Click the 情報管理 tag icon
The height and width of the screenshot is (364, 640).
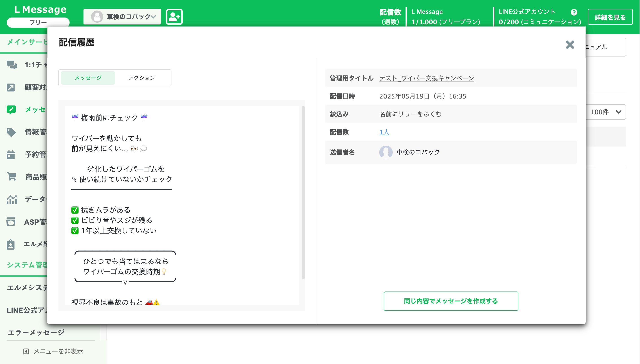pos(11,132)
